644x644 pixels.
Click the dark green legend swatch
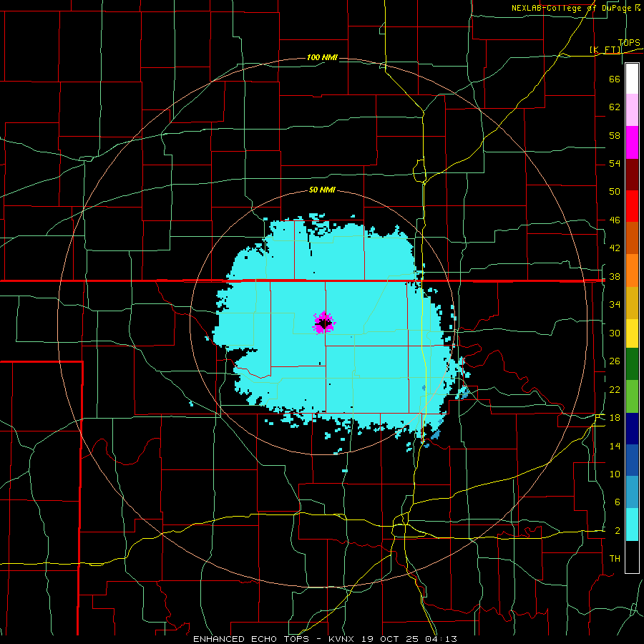[x=632, y=364]
